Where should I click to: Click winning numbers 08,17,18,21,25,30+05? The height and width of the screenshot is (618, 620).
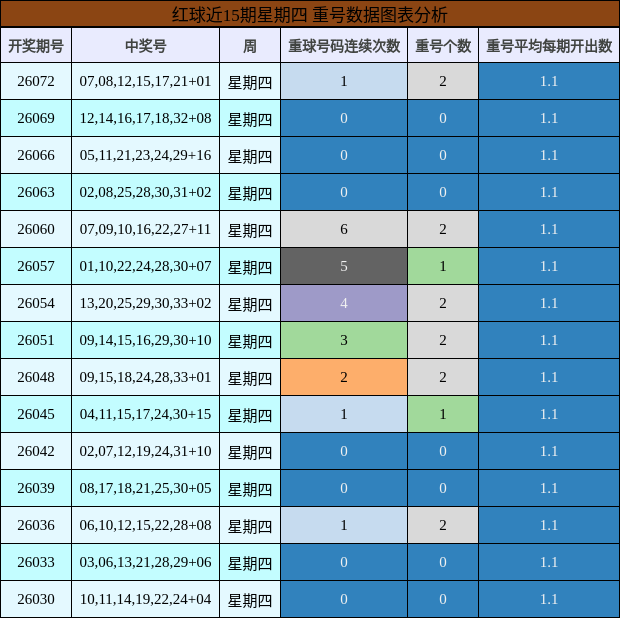[146, 488]
